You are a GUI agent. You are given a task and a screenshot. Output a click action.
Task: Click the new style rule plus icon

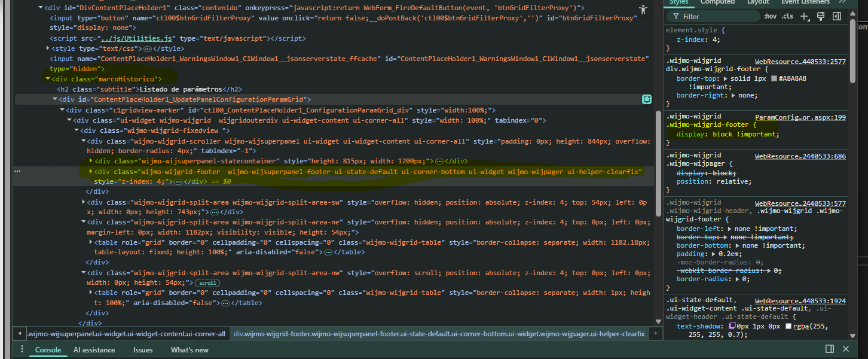[x=805, y=16]
